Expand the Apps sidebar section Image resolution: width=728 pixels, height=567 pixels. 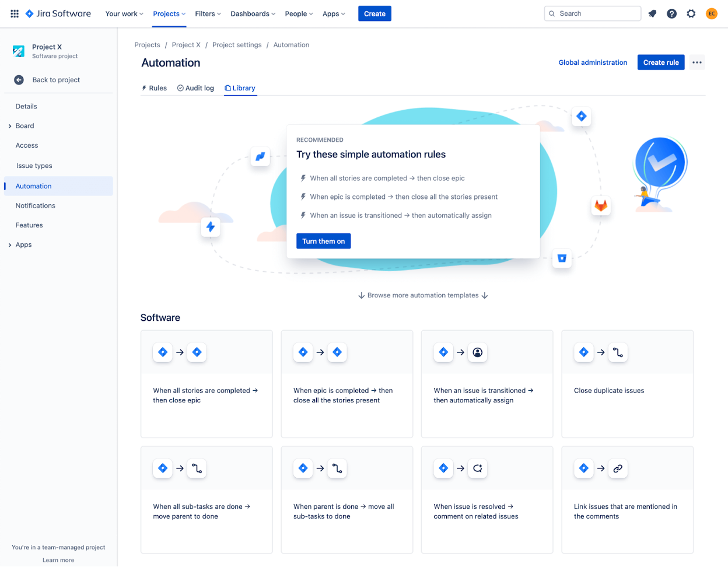[10, 245]
